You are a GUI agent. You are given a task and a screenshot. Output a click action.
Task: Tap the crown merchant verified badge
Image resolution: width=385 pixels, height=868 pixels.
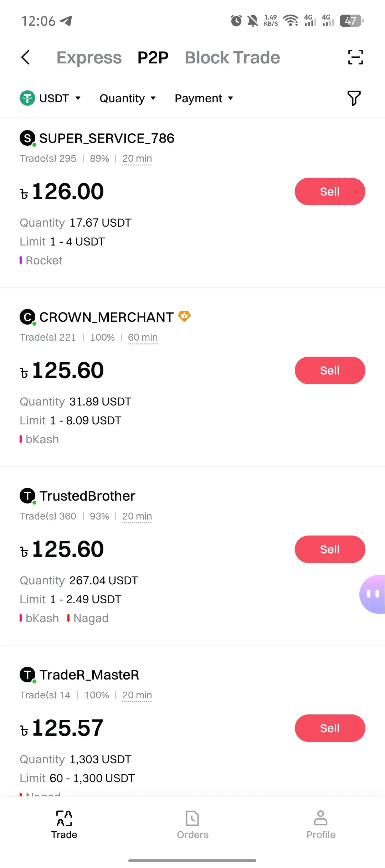184,316
